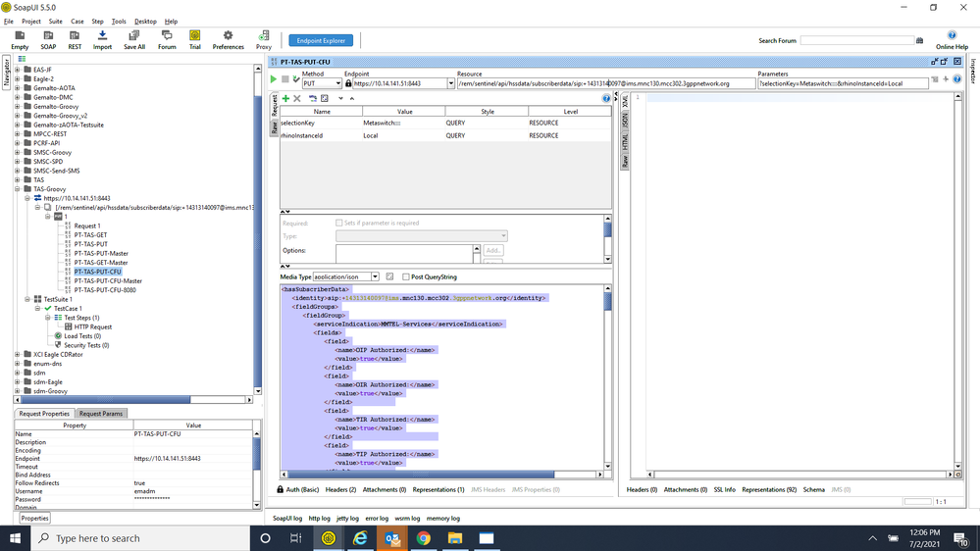Toggle the Post QueryString checkbox
Image resolution: width=980 pixels, height=551 pixels.
click(406, 277)
